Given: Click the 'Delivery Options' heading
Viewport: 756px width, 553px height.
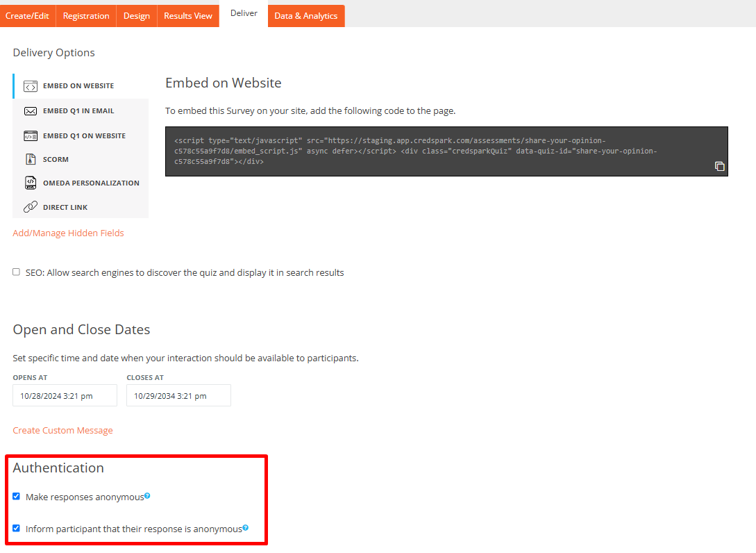Looking at the screenshot, I should [54, 53].
